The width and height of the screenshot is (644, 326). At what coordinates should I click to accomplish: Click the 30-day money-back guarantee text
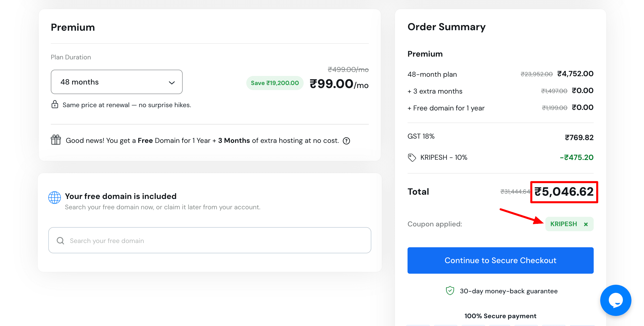[509, 291]
